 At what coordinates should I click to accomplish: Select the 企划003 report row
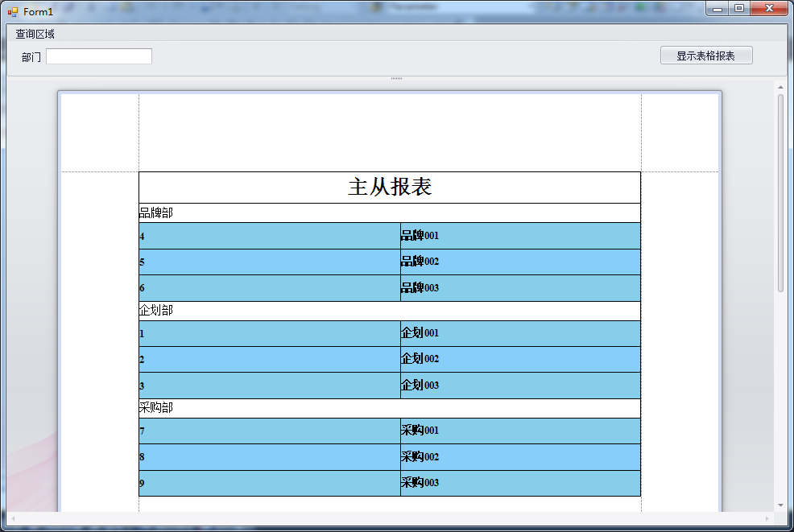click(519, 385)
